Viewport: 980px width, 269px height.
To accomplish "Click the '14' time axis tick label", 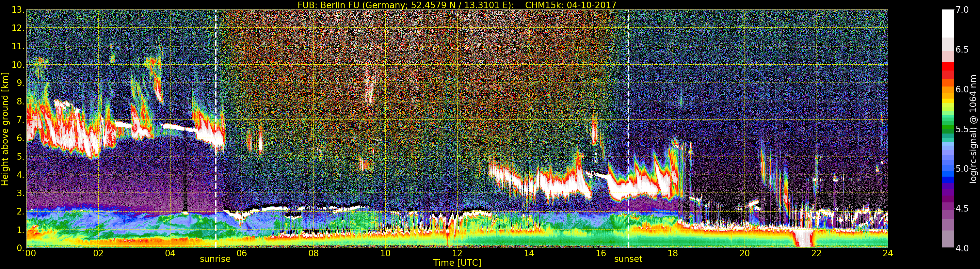I will point(529,253).
